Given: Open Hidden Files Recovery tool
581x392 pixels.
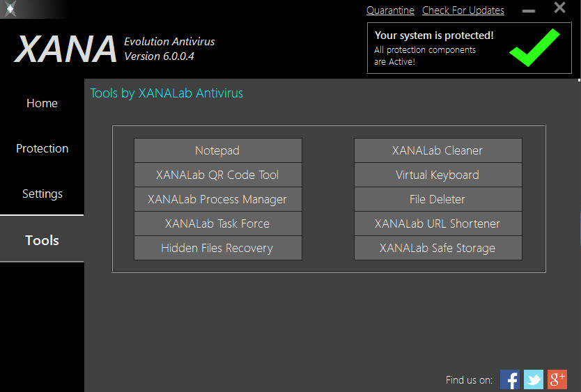Looking at the screenshot, I should point(218,248).
